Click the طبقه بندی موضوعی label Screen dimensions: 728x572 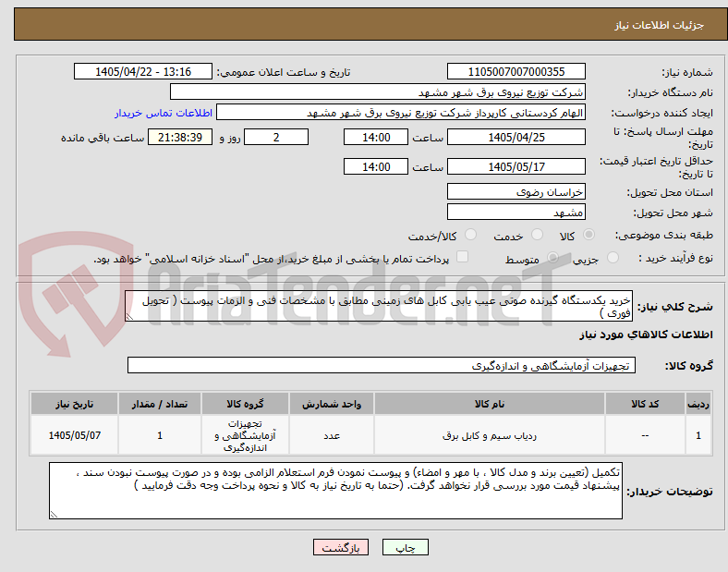(x=664, y=235)
